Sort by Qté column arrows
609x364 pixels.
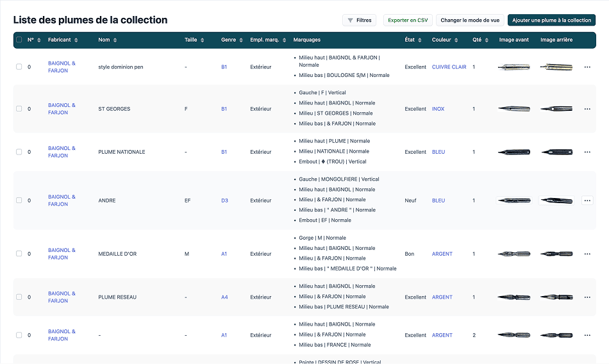[487, 40]
